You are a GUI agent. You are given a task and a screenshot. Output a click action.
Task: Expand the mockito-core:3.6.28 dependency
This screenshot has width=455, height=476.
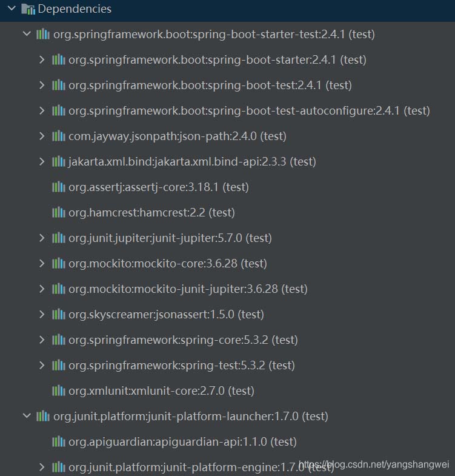coord(42,264)
